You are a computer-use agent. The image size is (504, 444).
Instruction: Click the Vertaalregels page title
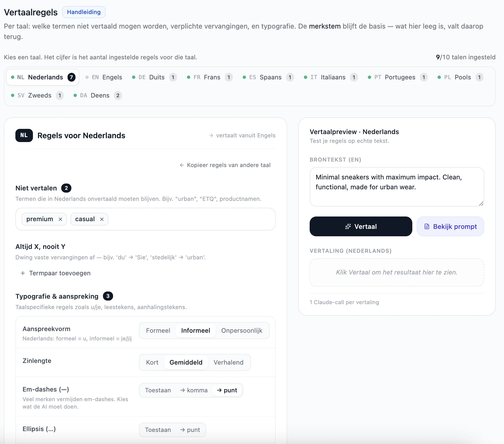pyautogui.click(x=31, y=12)
